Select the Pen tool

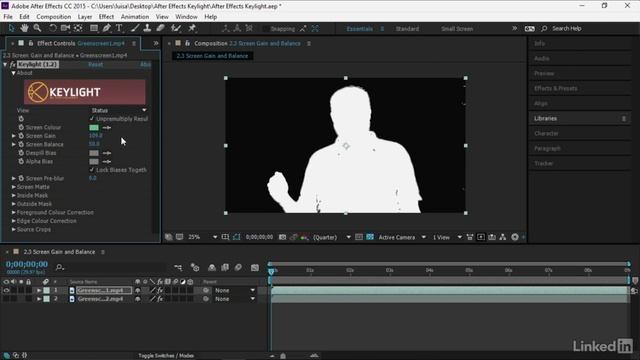pos(107,28)
